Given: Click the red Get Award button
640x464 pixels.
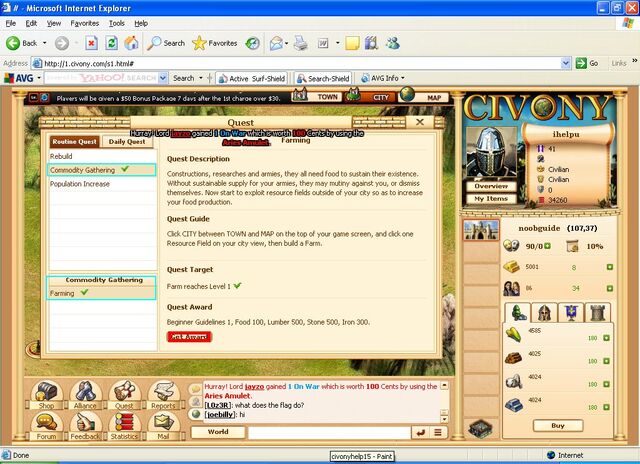Looking at the screenshot, I should coord(189,337).
